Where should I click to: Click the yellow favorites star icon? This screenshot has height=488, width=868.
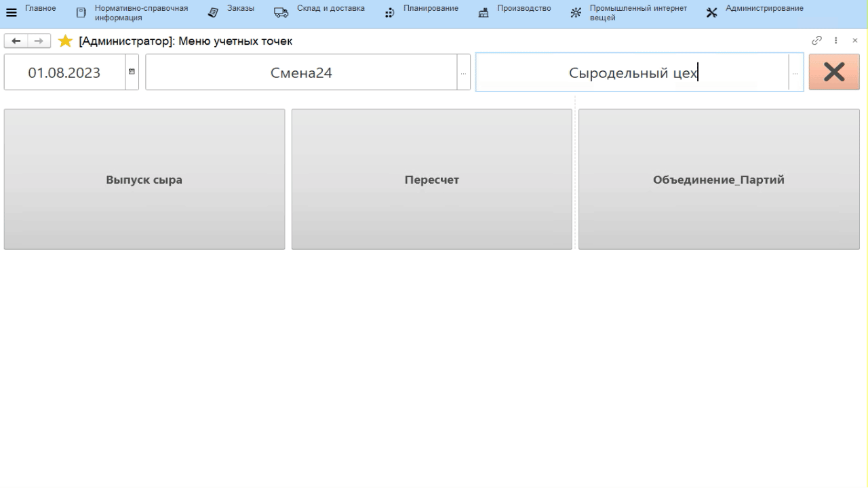tap(65, 41)
